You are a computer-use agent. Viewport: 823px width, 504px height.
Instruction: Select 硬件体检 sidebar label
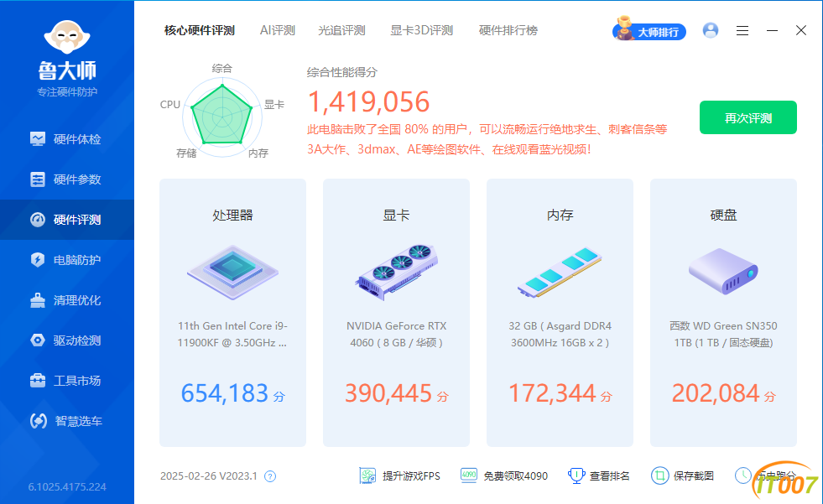click(77, 139)
